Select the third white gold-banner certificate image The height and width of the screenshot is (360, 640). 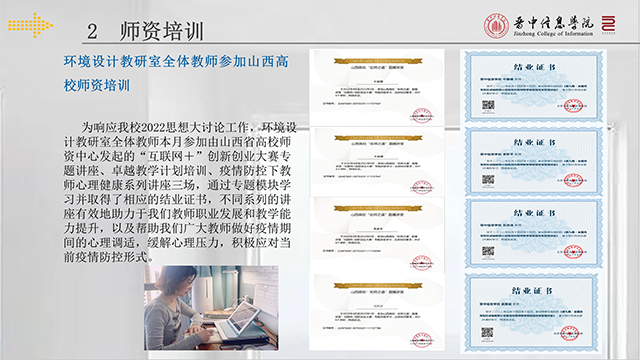click(x=378, y=235)
